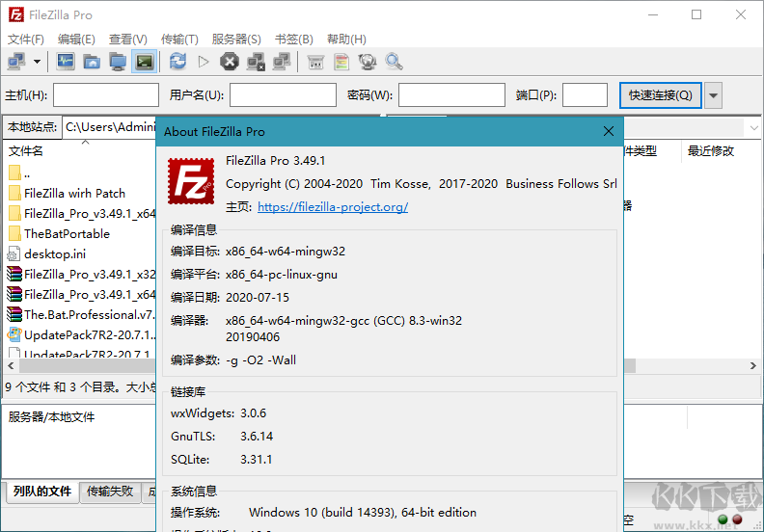Click the green status indicator light
Image resolution: width=764 pixels, height=532 pixels.
(723, 519)
